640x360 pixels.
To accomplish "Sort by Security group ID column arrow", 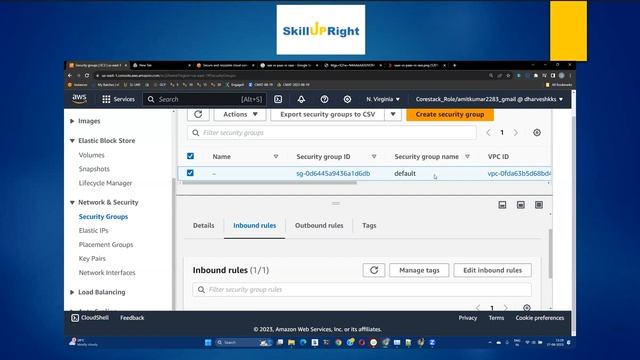I will tap(374, 156).
